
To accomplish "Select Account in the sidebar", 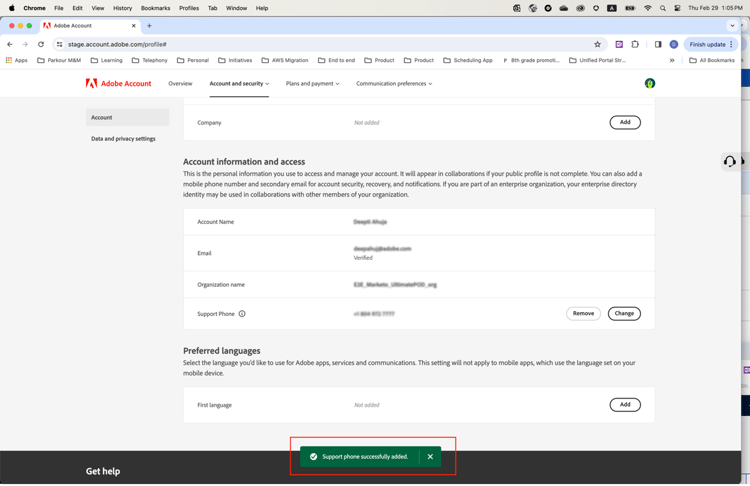I will pos(128,117).
